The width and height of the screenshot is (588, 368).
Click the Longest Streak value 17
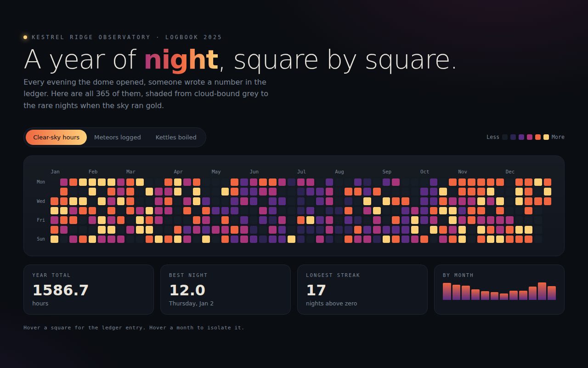click(x=316, y=290)
